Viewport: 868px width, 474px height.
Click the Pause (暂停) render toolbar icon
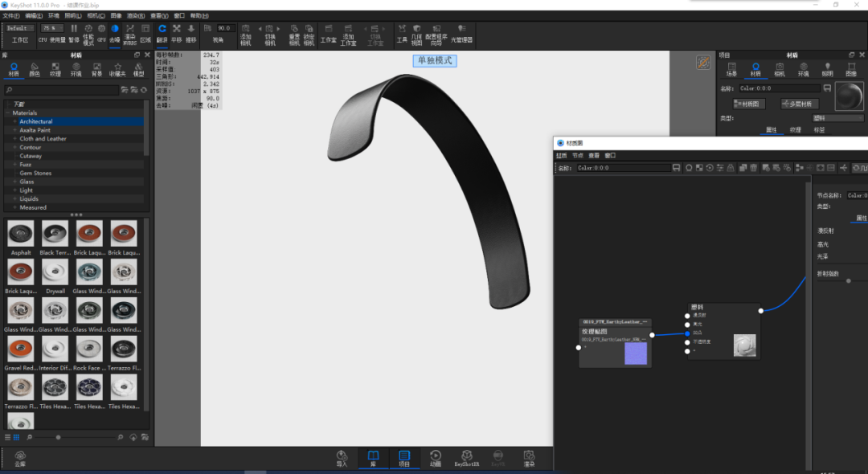point(74,33)
